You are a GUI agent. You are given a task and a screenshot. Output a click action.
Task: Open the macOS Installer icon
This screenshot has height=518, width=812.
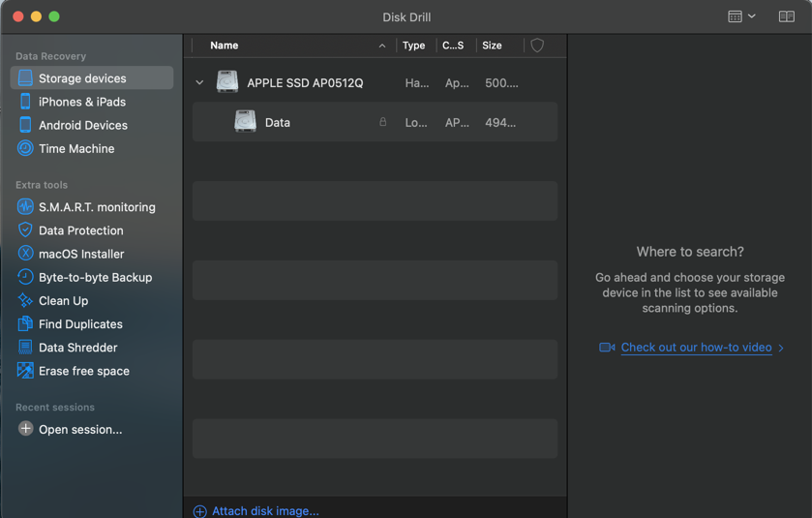click(25, 254)
